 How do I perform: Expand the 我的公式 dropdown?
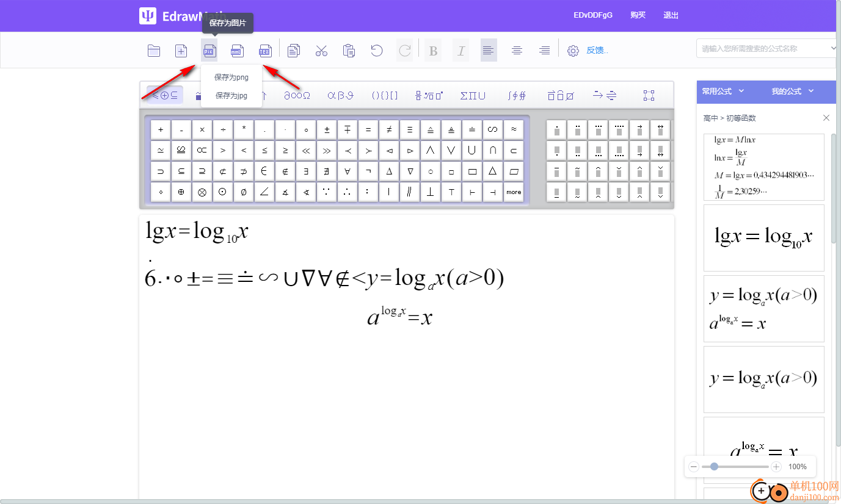[793, 92]
